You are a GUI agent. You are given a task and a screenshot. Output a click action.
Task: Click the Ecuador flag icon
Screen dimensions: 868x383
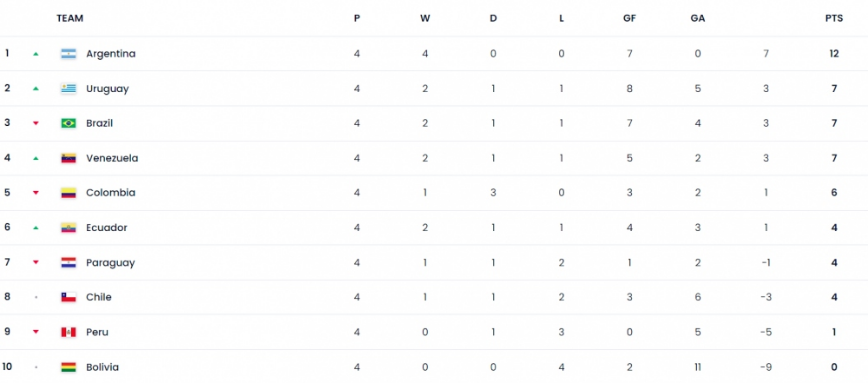69,227
